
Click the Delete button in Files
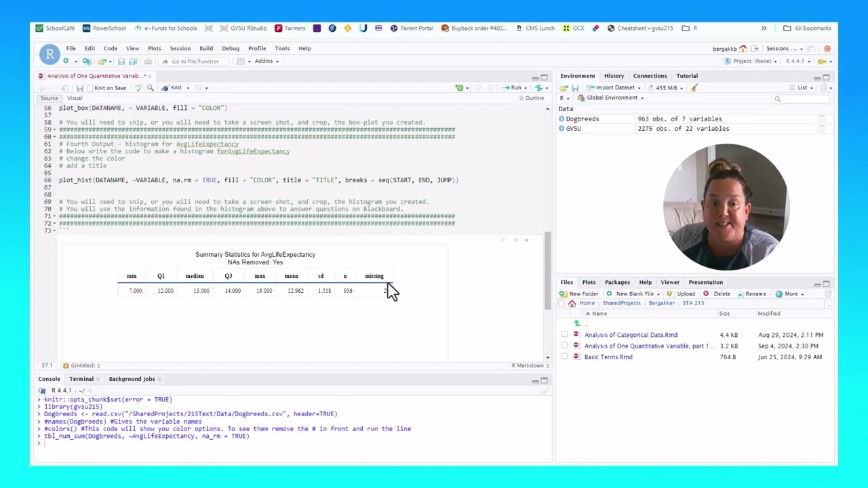pos(717,293)
